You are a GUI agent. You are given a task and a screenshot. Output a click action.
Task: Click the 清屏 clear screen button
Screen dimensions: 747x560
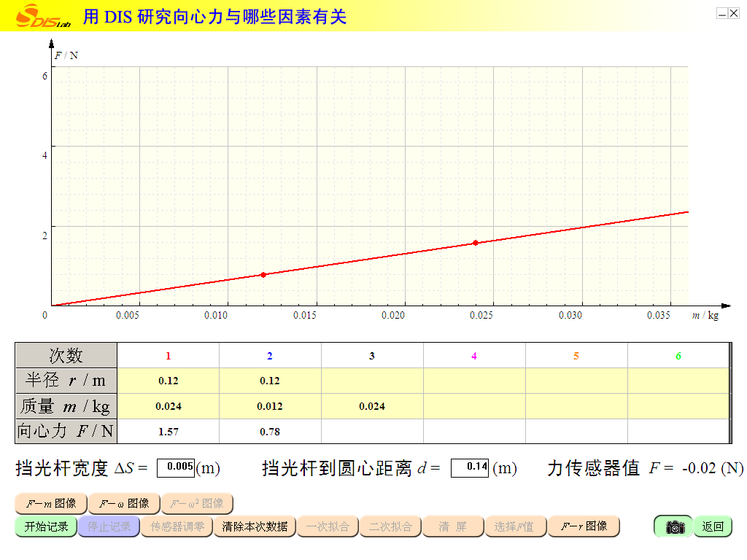tap(452, 526)
